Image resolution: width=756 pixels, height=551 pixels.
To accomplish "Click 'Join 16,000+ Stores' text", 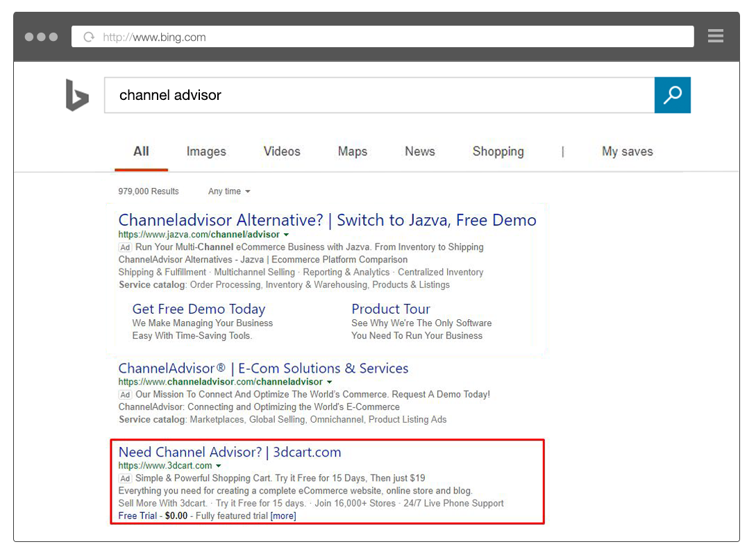I will pyautogui.click(x=355, y=504).
